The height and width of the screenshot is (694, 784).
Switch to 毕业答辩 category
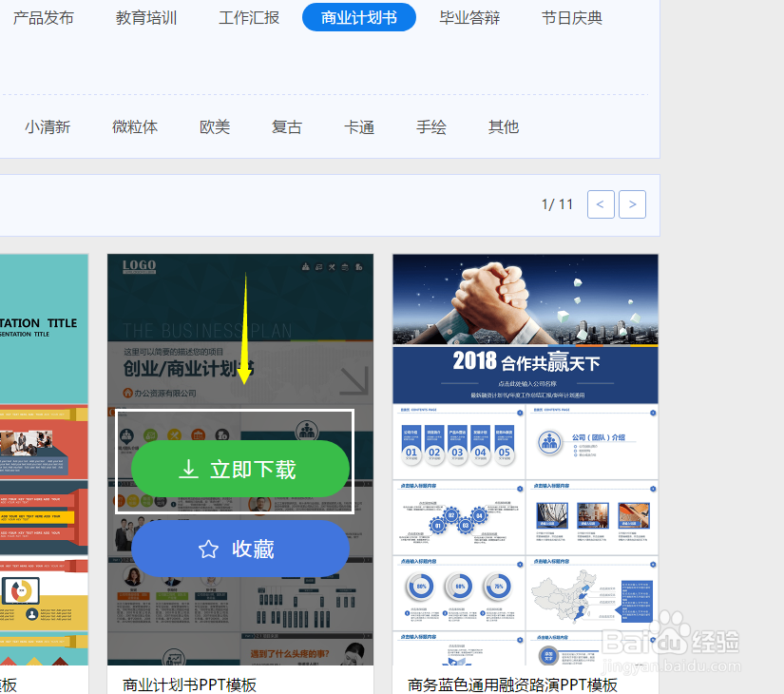[469, 18]
